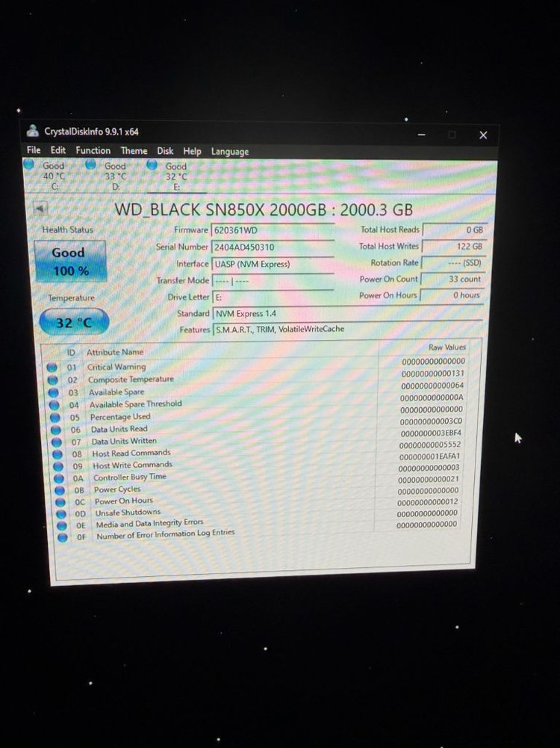560x748 pixels.
Task: Click the status icon of Composite Temperature row
Action: point(53,380)
